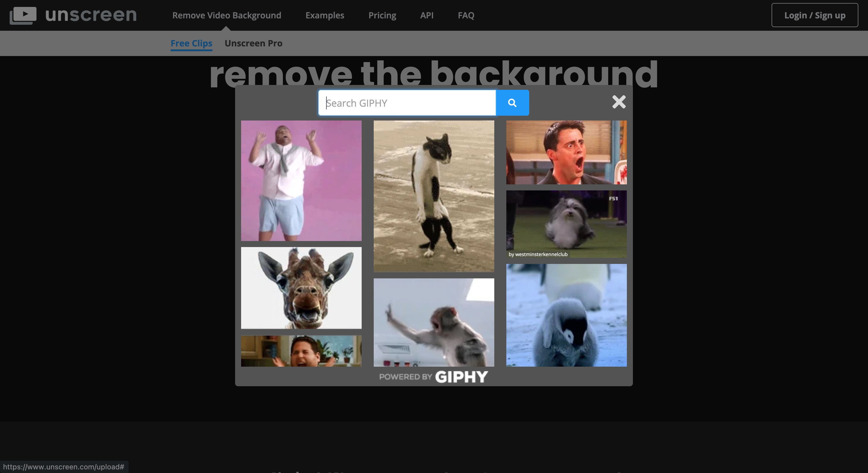Screen dimensions: 868x473
Task: Open Remove Video Background menu item
Action: [x=226, y=15]
